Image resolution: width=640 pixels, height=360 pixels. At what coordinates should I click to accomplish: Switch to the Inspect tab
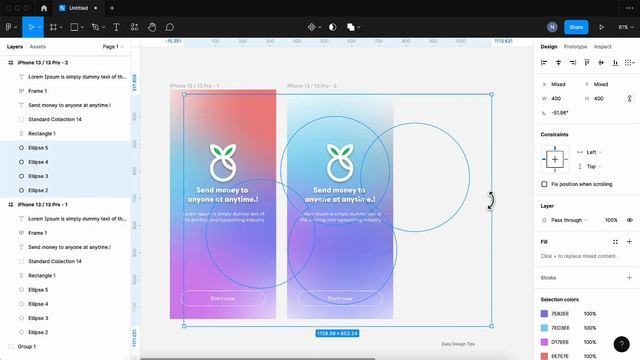602,47
